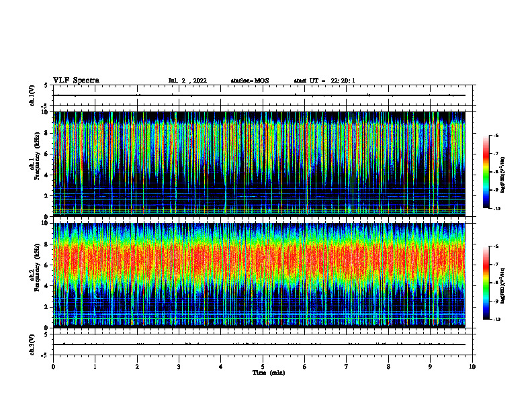Screen dimensions: 532x411
Task: Click the "-10" label on ch.1 colorbar
Action: pos(496,209)
